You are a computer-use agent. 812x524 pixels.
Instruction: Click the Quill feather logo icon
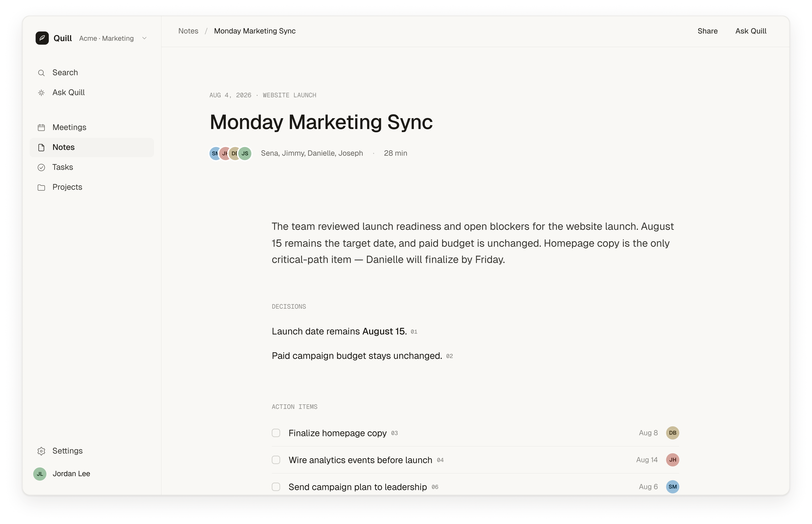click(42, 38)
